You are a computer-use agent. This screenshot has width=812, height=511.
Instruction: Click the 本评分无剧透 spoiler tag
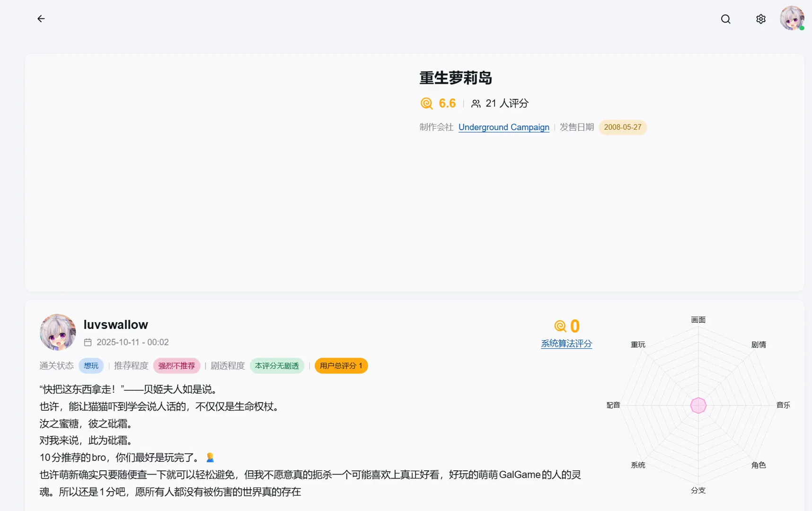(x=277, y=366)
